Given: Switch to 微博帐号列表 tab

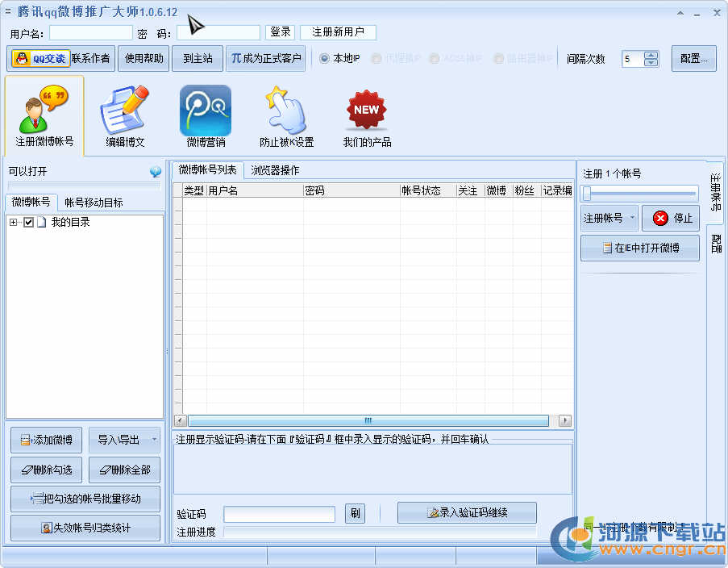Looking at the screenshot, I should 207,169.
